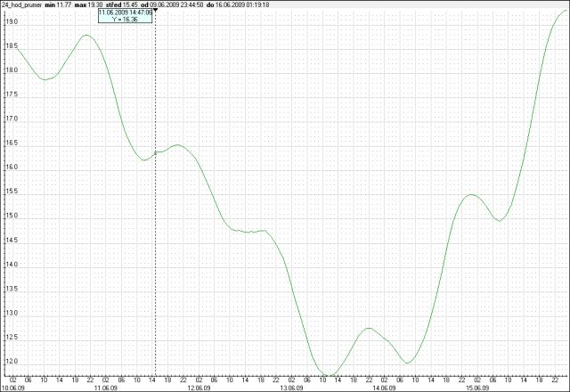Click the 10.06.09 date label on x-axis
This screenshot has width=570, height=392.
point(12,388)
